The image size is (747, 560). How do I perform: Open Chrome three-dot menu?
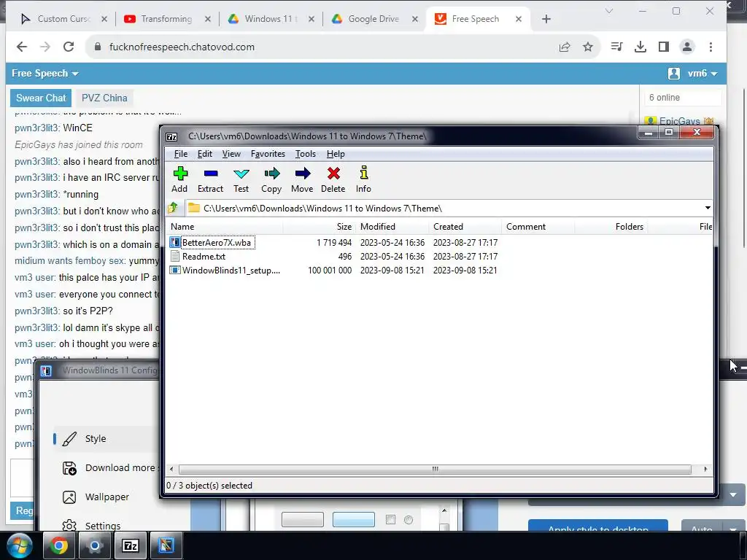click(711, 47)
